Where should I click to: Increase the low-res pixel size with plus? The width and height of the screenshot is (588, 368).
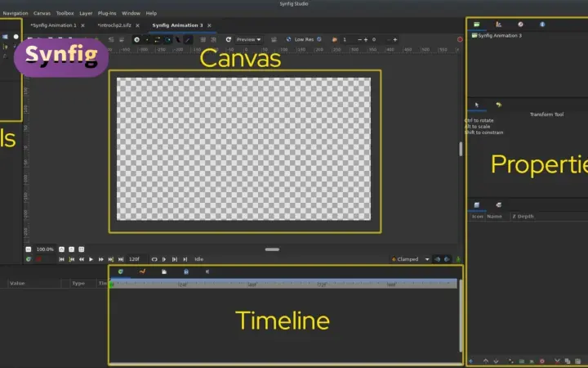tap(366, 39)
